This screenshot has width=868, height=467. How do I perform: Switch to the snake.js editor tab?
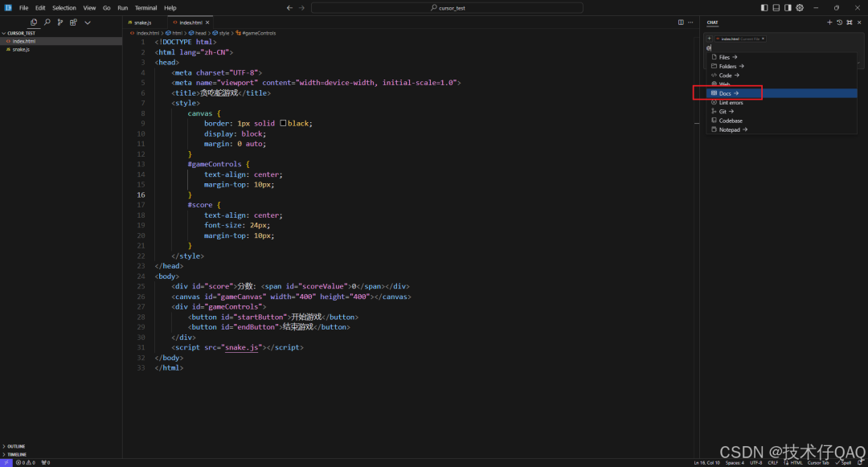143,23
